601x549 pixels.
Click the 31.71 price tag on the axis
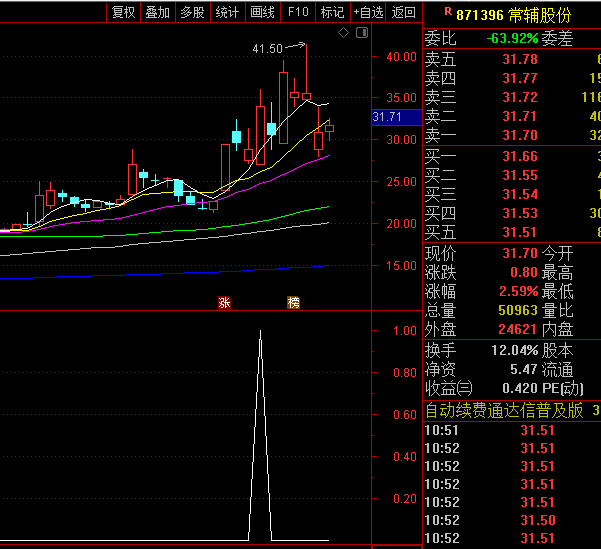(x=386, y=117)
